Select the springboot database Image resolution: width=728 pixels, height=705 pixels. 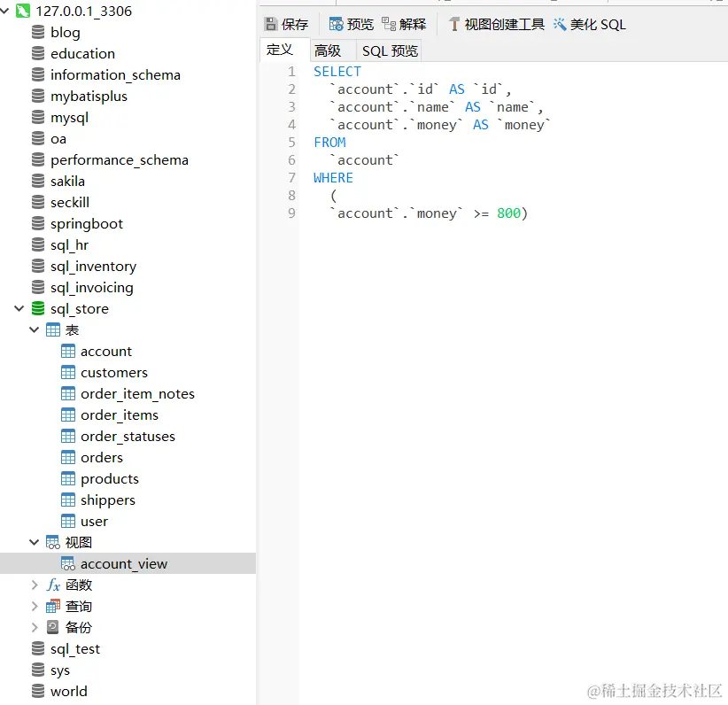(x=87, y=224)
